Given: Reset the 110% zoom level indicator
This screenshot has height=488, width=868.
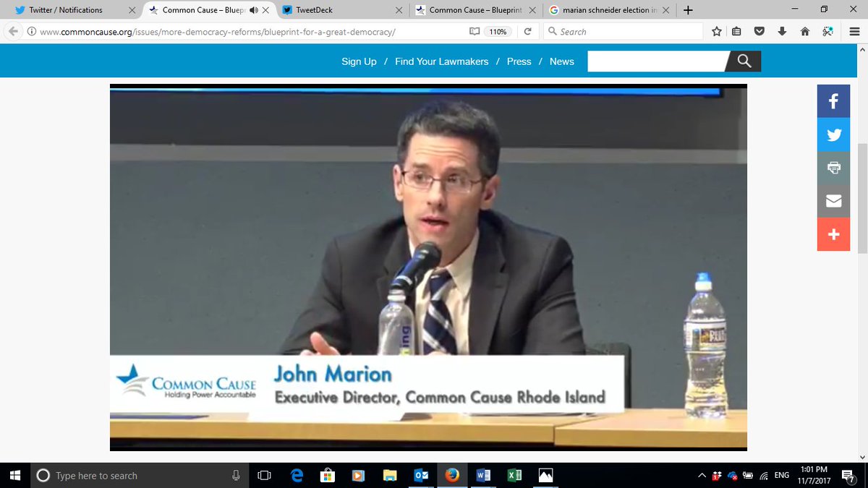Looking at the screenshot, I should pos(497,32).
